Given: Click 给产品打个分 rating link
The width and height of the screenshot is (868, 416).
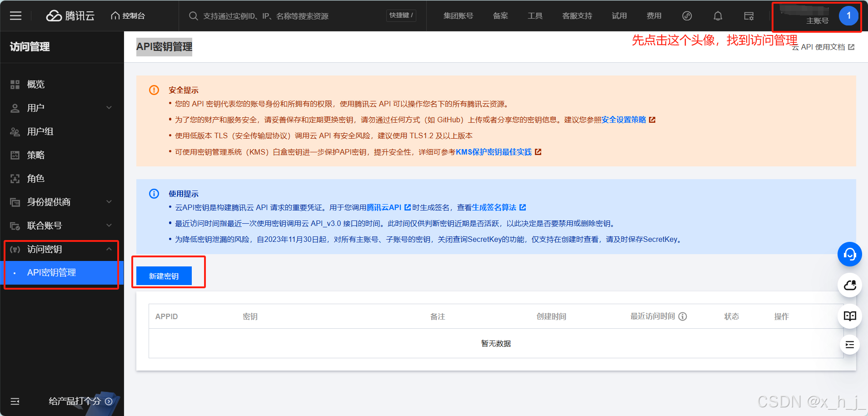Looking at the screenshot, I should point(80,401).
